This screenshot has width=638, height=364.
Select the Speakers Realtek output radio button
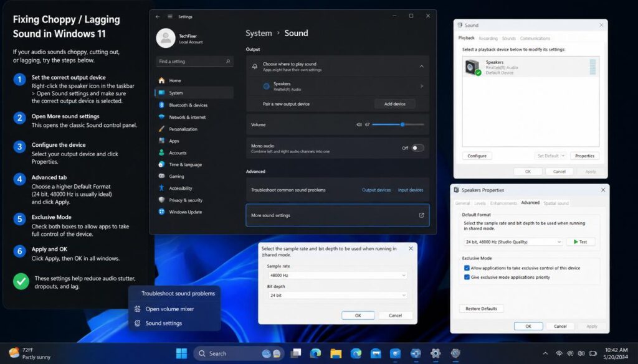pyautogui.click(x=266, y=86)
